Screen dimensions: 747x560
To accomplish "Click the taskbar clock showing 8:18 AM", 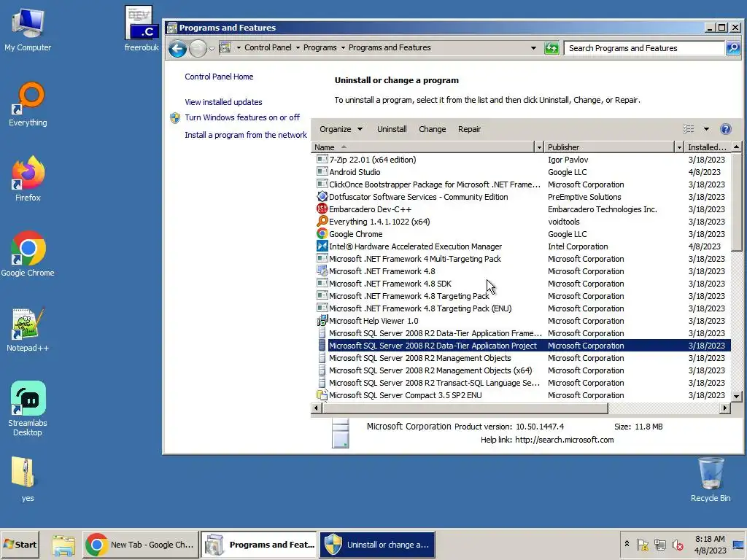I will [710, 545].
